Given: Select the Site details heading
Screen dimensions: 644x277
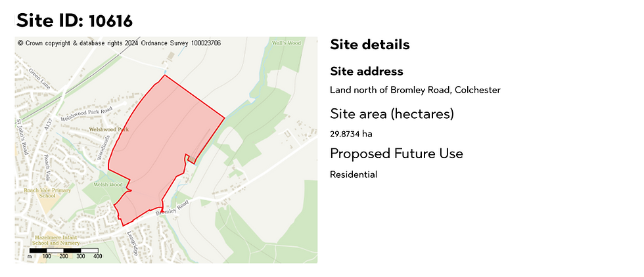Looking at the screenshot, I should pos(370,45).
